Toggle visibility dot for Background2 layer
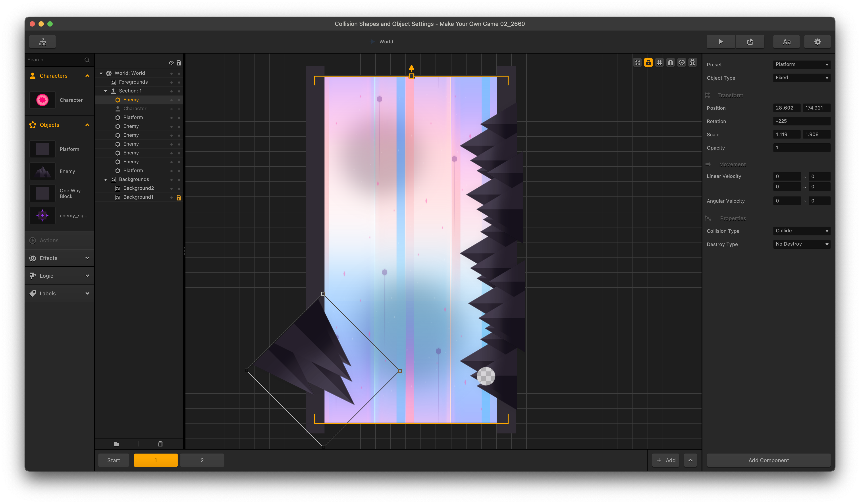This screenshot has width=860, height=504. click(171, 188)
